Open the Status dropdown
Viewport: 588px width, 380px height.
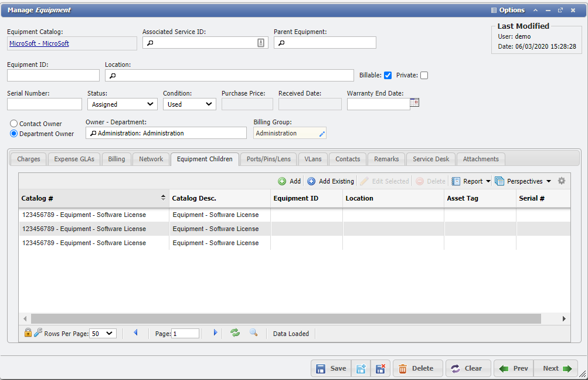pos(122,104)
